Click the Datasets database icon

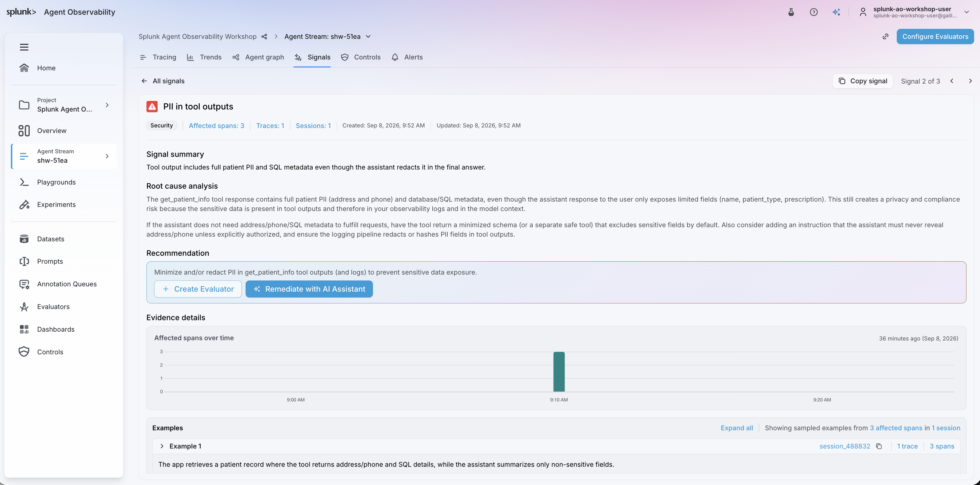24,239
